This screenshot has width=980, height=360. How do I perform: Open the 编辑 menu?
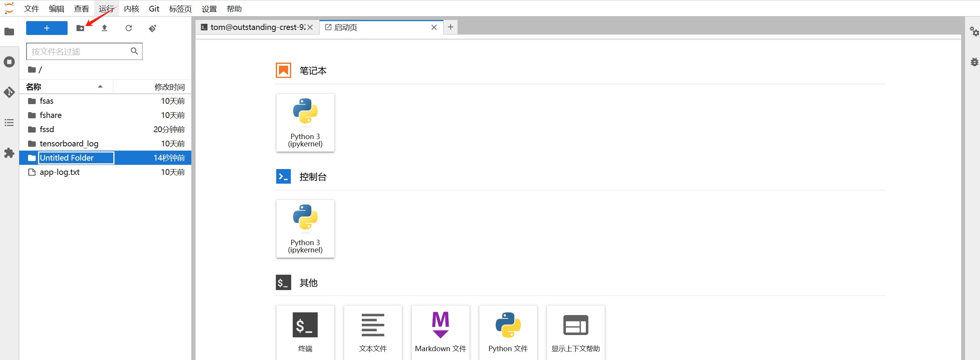[56, 8]
